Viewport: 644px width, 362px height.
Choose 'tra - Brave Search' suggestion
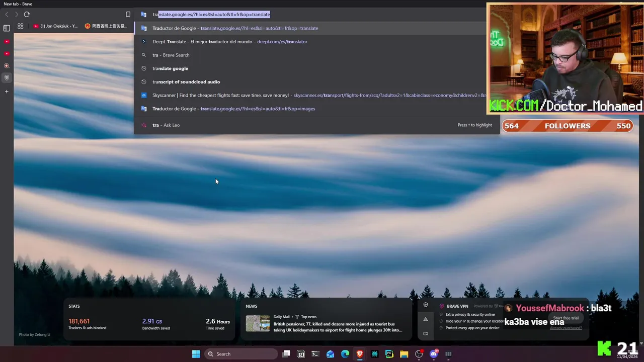click(317, 55)
